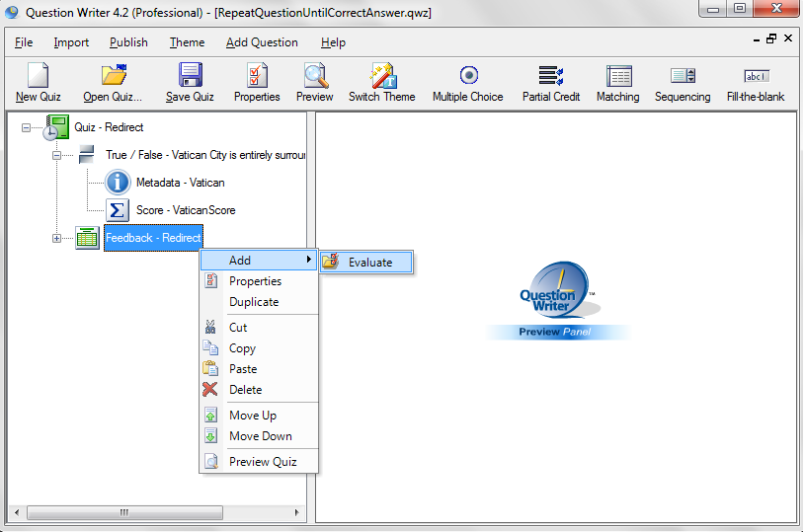This screenshot has width=804, height=532.
Task: Choose Properties in the context menu
Action: (259, 281)
